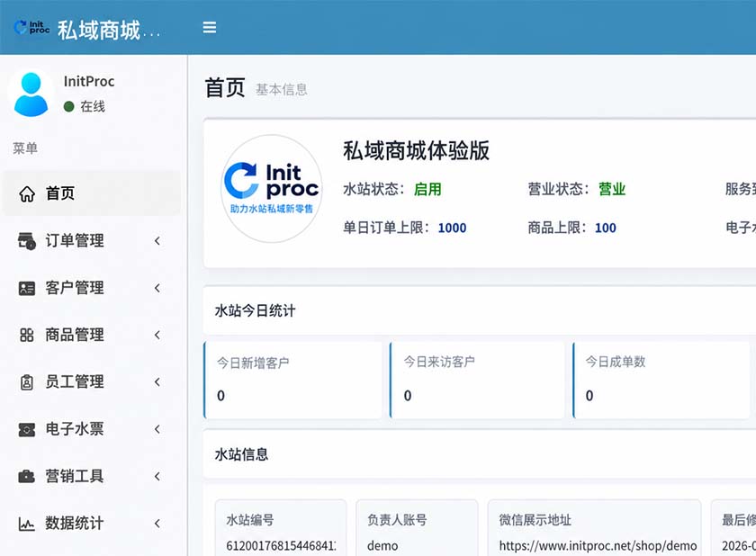Click the InitProc logo in header
Viewport: 756px width, 556px height.
coord(31,28)
